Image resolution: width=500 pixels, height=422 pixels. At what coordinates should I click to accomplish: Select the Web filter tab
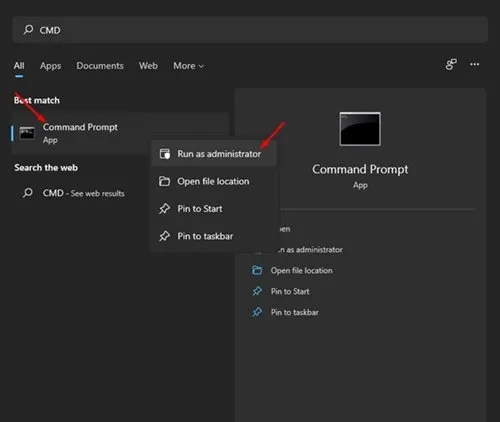[x=148, y=66]
